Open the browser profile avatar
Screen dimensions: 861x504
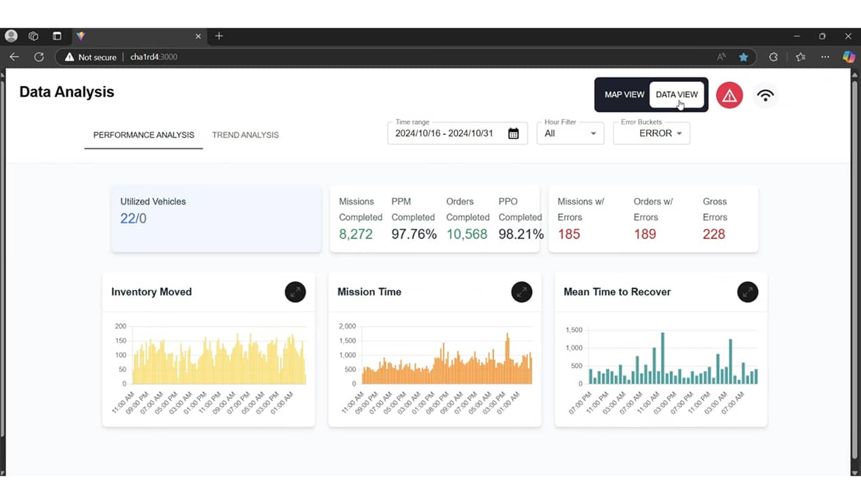[x=11, y=36]
